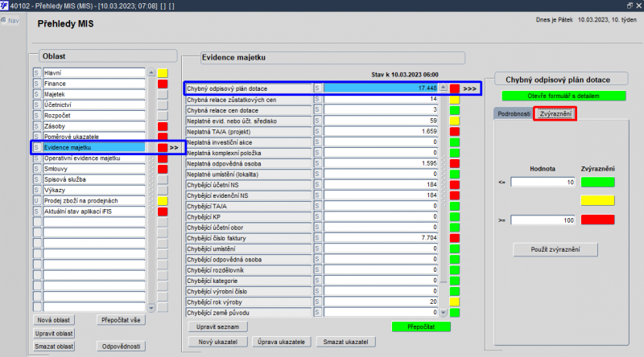The width and height of the screenshot is (644, 357).
Task: Click the red status indicator next to Zásoby
Action: pos(163,126)
